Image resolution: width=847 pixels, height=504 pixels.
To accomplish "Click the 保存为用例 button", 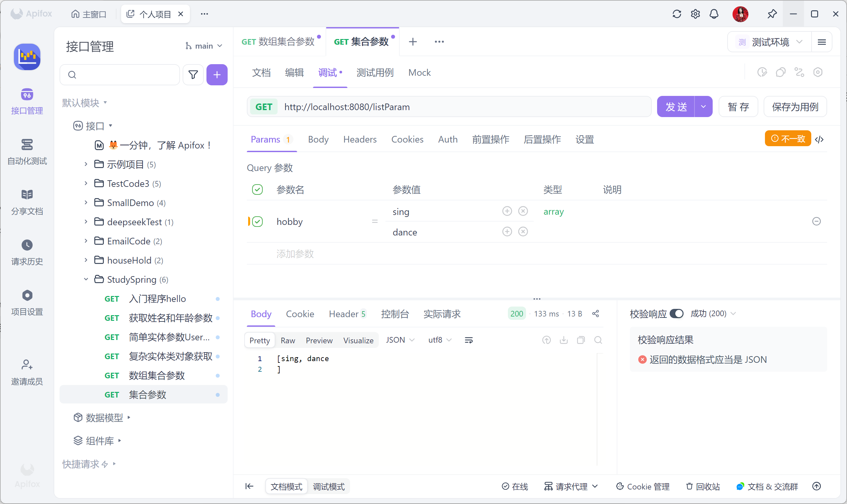I will 795,106.
